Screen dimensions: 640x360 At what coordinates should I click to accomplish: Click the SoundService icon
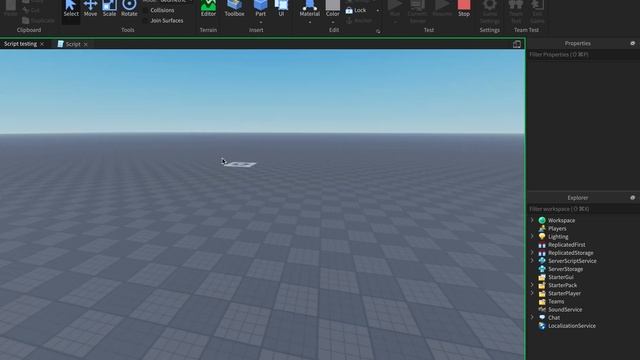[542, 309]
